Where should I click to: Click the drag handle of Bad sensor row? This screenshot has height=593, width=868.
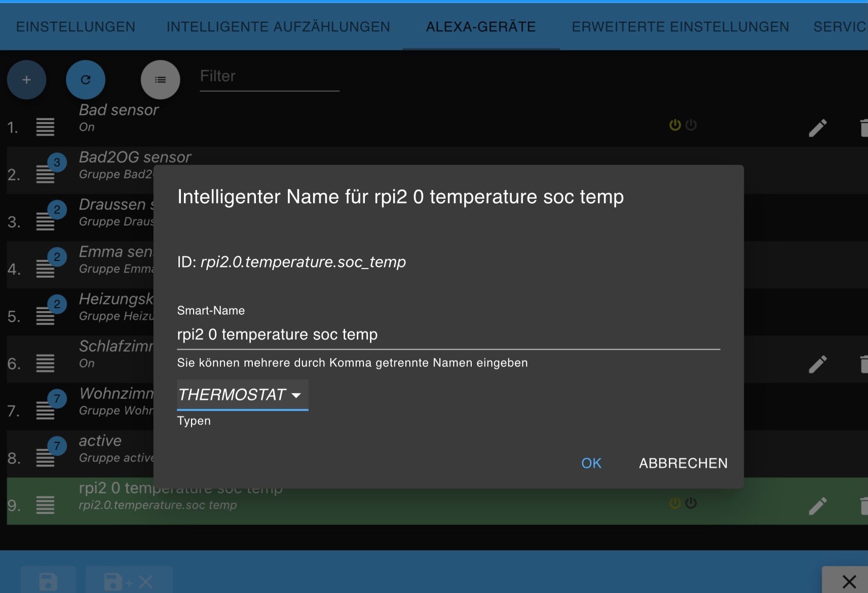(45, 127)
